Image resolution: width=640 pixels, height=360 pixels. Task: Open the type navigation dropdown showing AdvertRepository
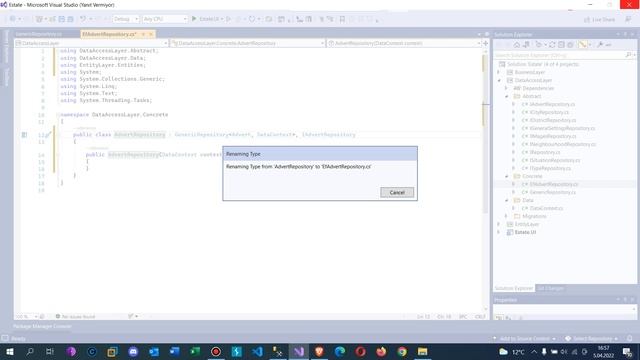tap(248, 43)
